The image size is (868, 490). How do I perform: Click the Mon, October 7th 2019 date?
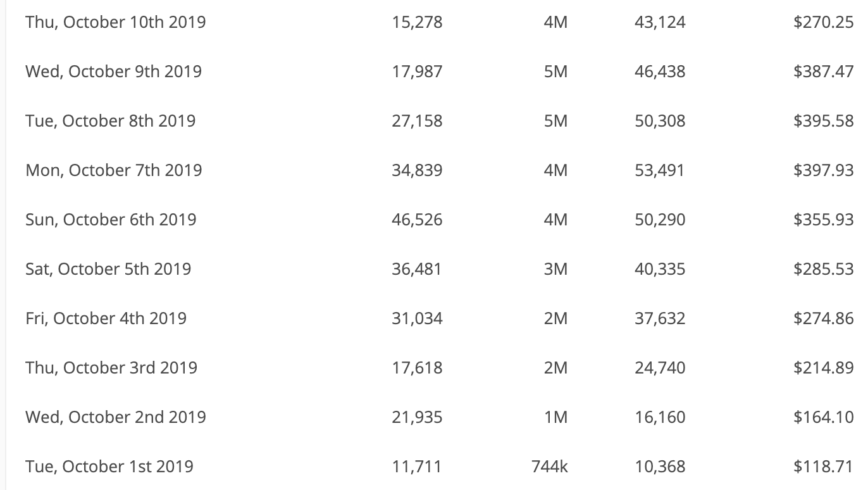[x=114, y=170]
